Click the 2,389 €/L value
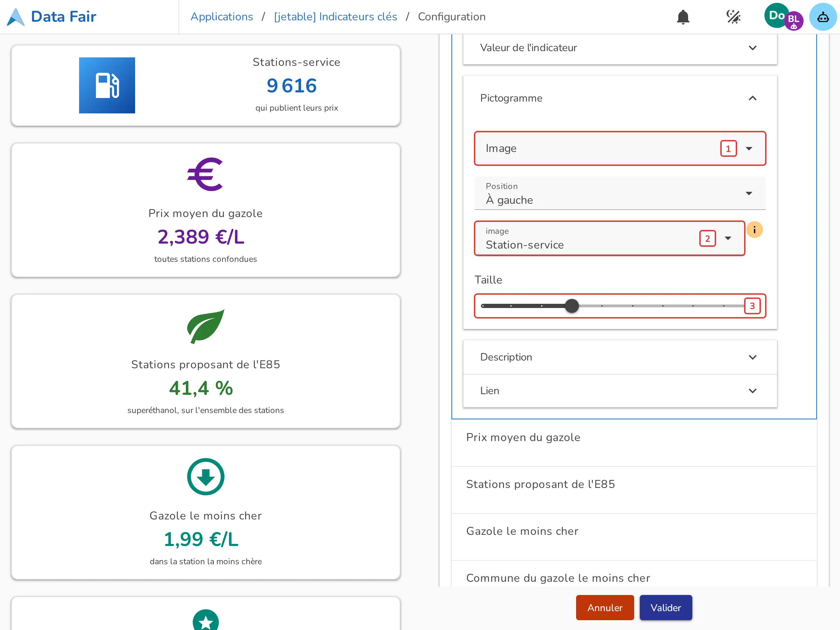 coord(201,237)
